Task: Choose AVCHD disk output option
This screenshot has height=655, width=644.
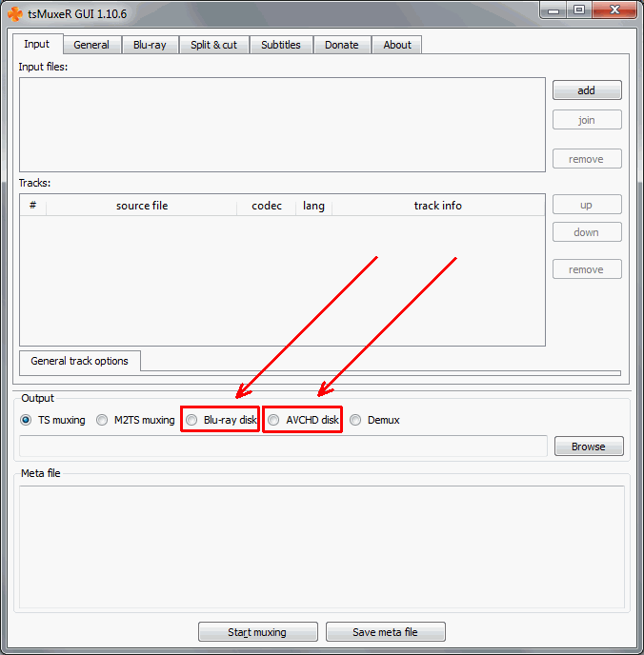Action: [303, 420]
